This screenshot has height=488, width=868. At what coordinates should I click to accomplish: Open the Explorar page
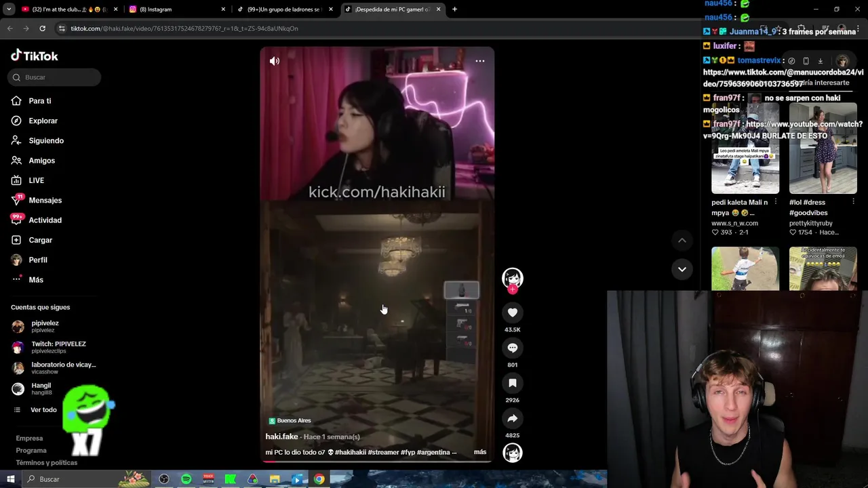coord(43,121)
